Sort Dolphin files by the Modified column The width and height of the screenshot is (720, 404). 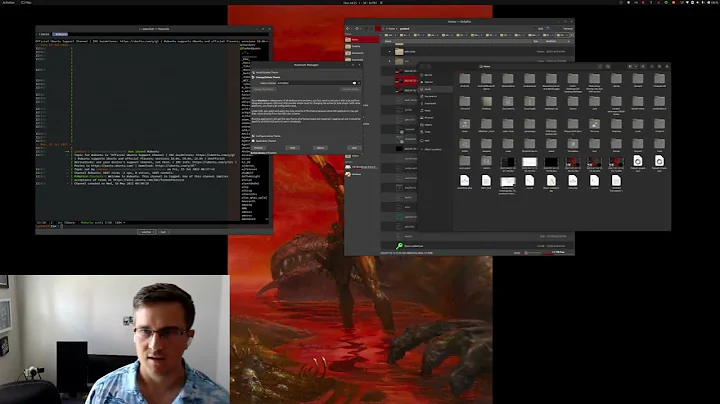(551, 41)
